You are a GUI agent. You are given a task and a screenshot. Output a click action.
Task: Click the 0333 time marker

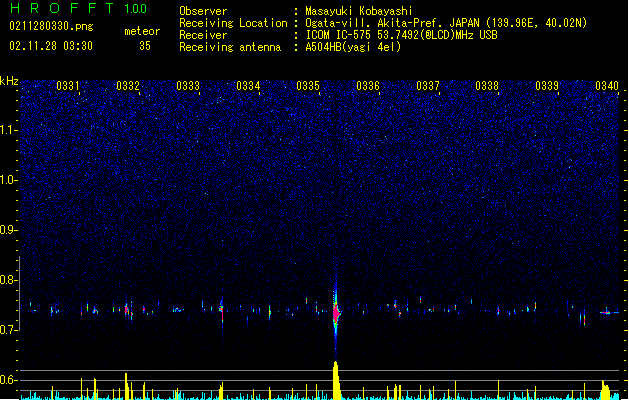(188, 86)
